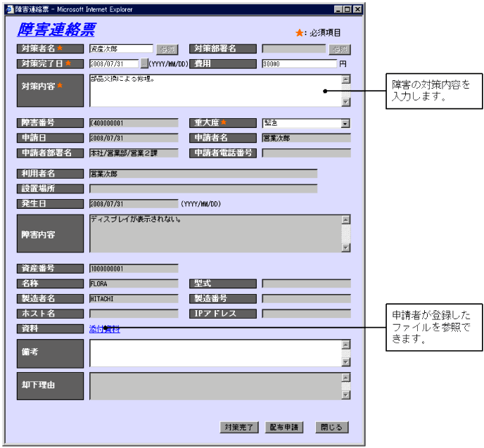Click into the 対策内容 text area
The image size is (484, 448).
[215, 91]
